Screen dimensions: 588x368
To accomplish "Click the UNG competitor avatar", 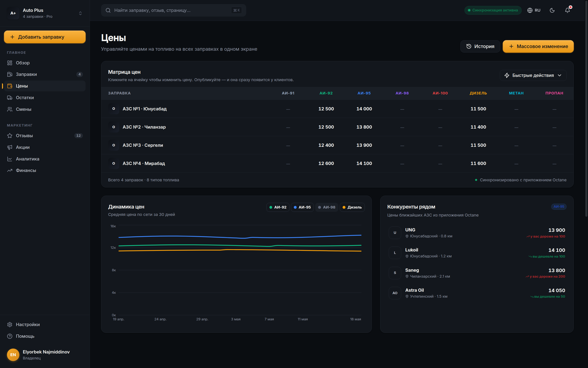I will (x=395, y=233).
